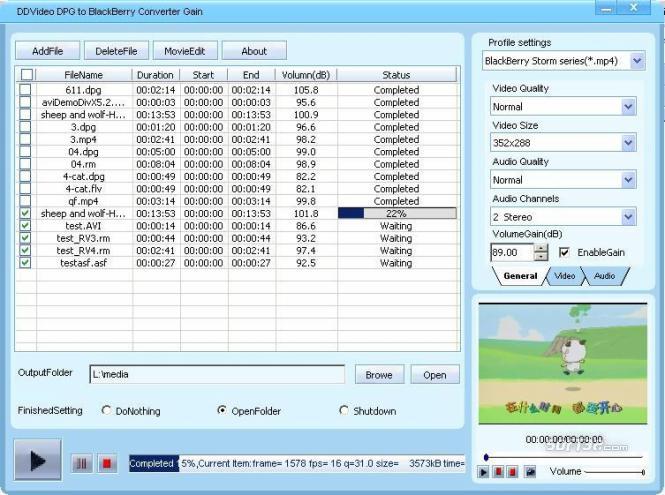Click the VolumeGain value field
The width and height of the screenshot is (665, 495).
tap(512, 252)
